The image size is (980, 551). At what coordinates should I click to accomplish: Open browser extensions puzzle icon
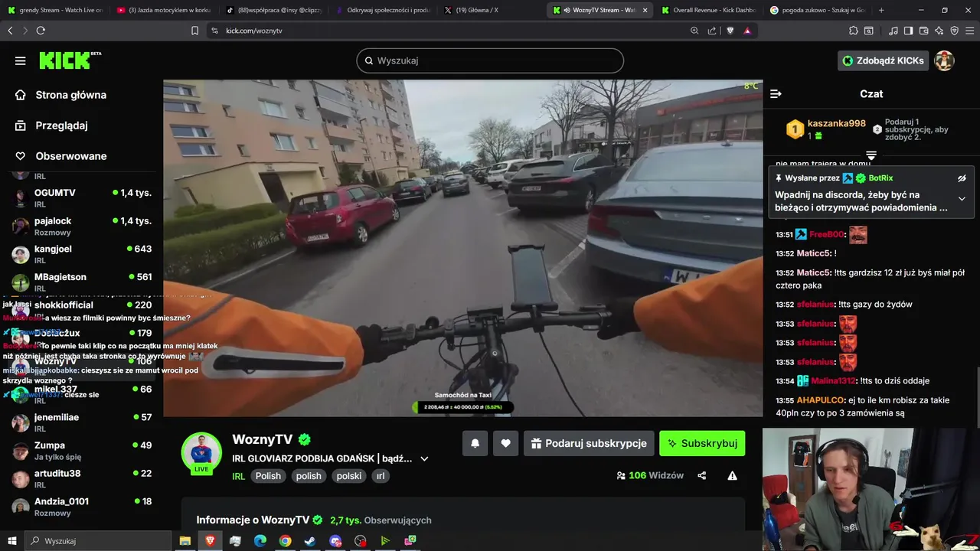(853, 31)
